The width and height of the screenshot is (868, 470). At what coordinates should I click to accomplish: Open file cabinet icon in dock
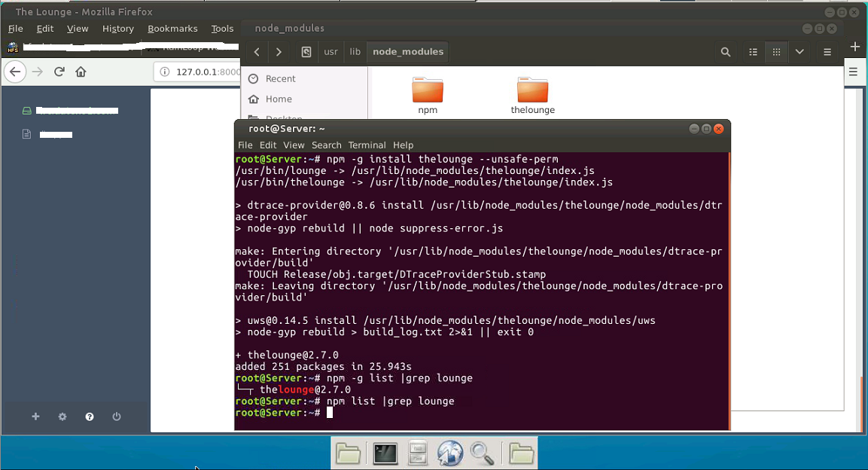(x=417, y=453)
